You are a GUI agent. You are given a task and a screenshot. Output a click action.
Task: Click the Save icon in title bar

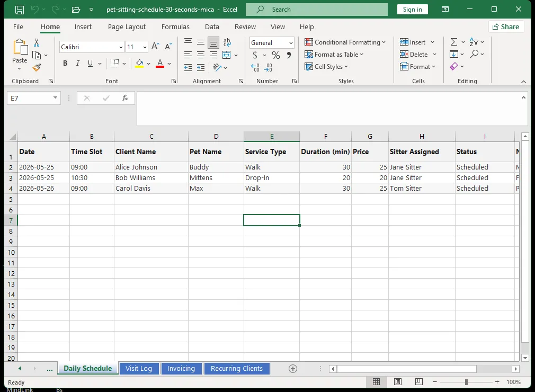[20, 10]
